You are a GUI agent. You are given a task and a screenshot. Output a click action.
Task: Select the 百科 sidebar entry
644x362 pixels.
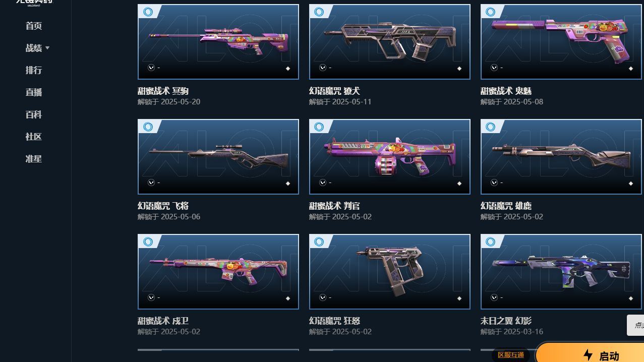(34, 114)
